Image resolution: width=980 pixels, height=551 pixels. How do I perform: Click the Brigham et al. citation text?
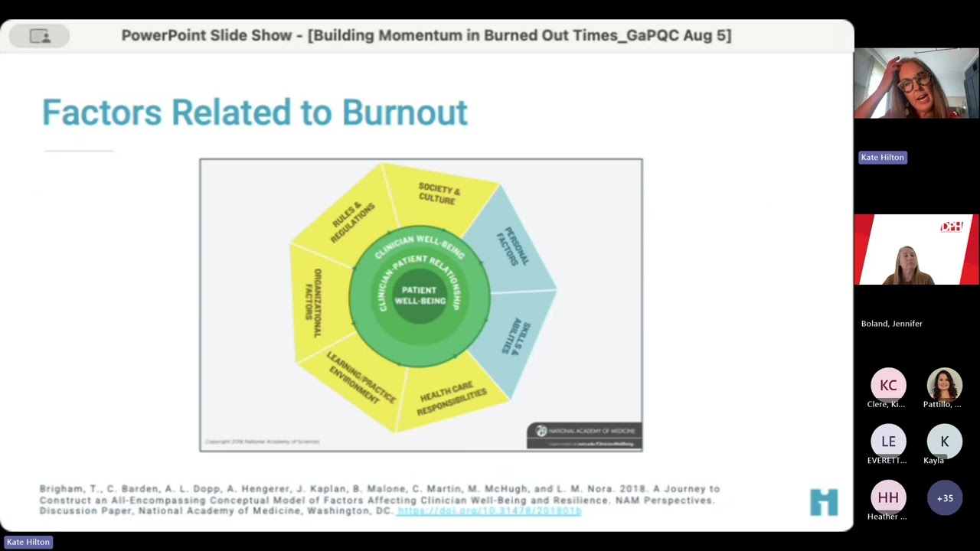click(380, 500)
